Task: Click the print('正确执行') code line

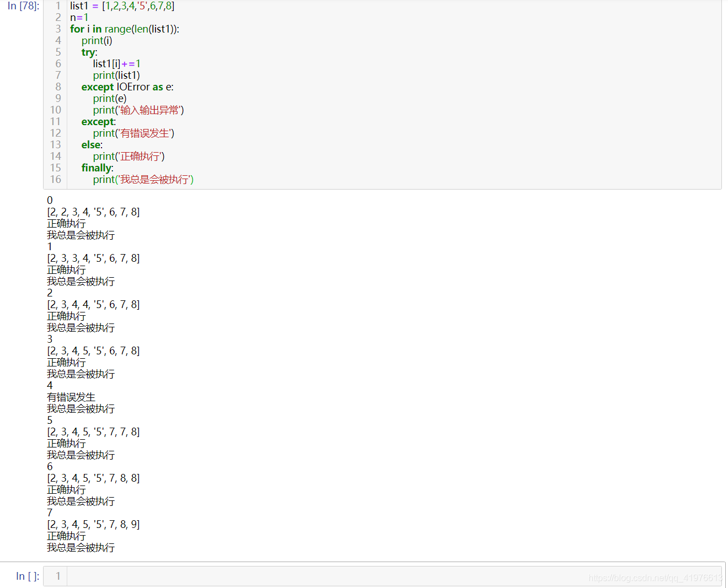Action: pos(129,157)
